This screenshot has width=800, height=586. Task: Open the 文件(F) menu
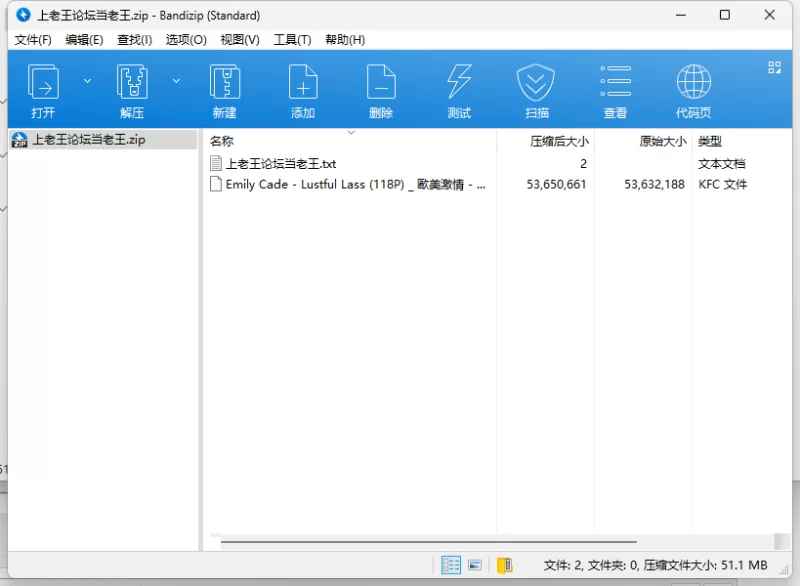[x=33, y=40]
